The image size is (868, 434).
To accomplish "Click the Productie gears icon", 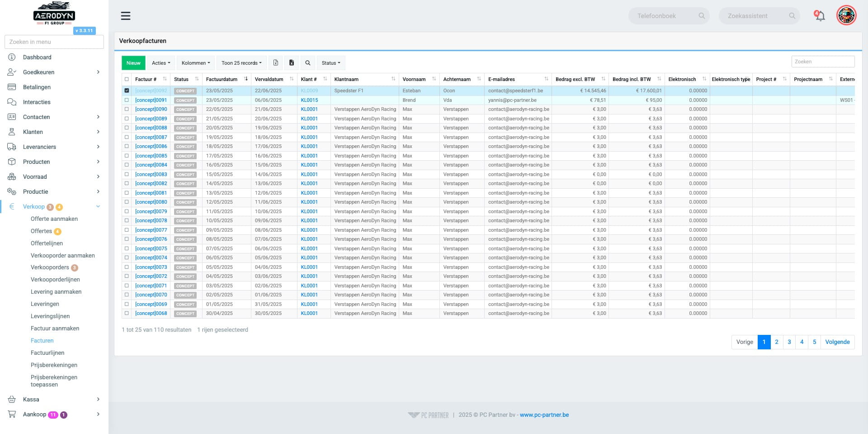I will tap(12, 191).
